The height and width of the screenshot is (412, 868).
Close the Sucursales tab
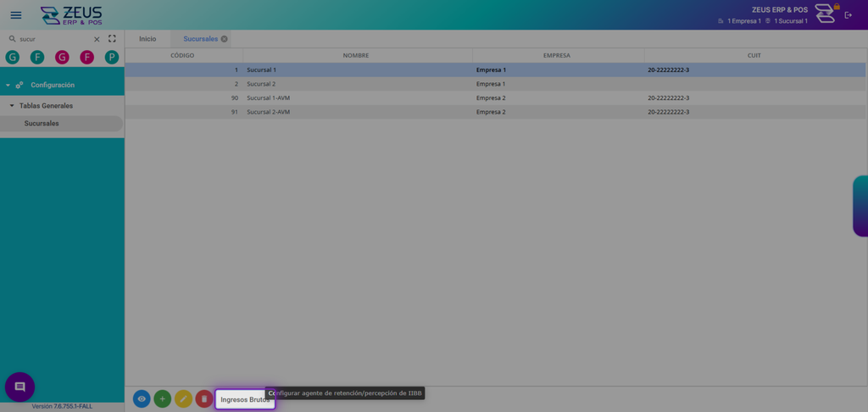[x=224, y=39]
